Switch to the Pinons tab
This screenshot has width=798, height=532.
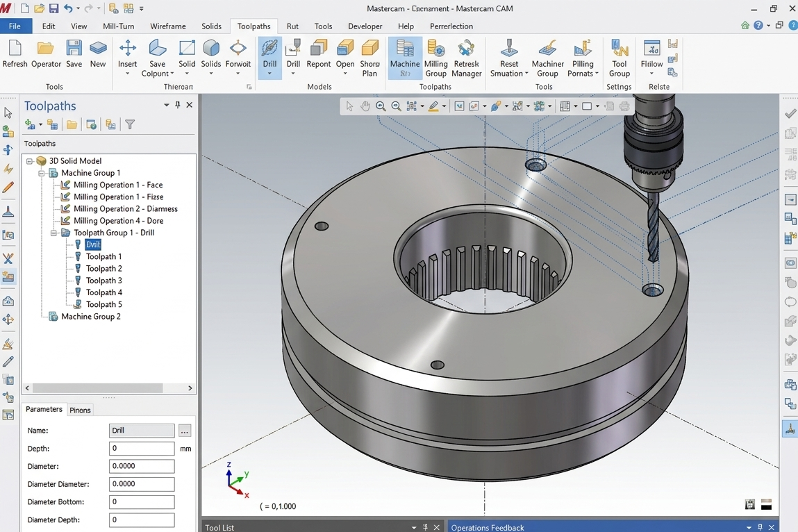click(x=80, y=410)
